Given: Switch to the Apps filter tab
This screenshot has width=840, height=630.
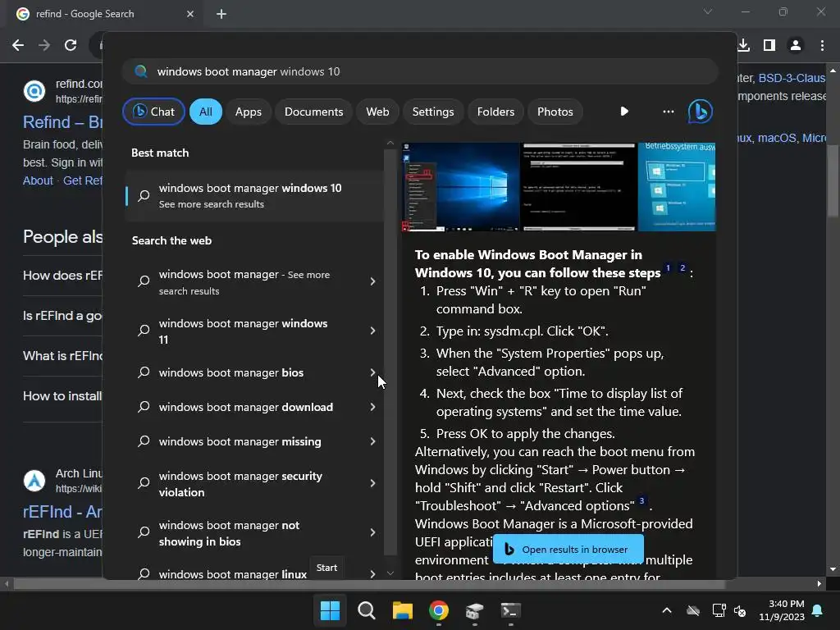Looking at the screenshot, I should [x=248, y=112].
